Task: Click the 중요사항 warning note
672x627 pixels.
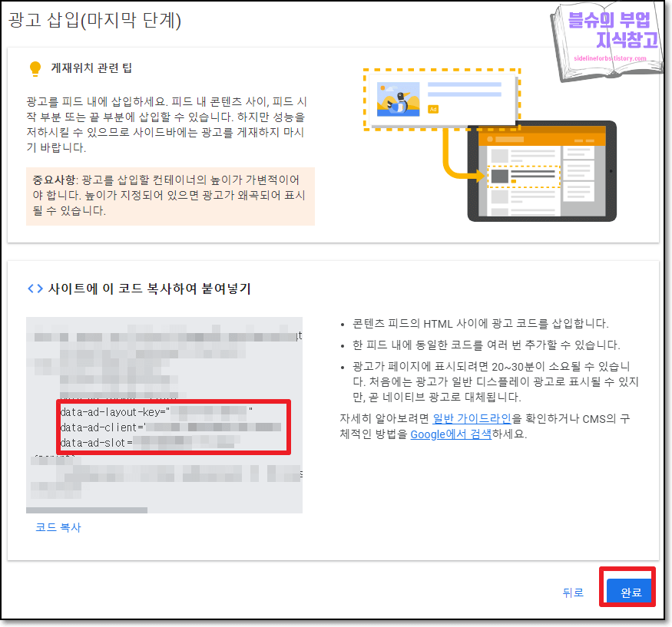Action: pyautogui.click(x=170, y=196)
